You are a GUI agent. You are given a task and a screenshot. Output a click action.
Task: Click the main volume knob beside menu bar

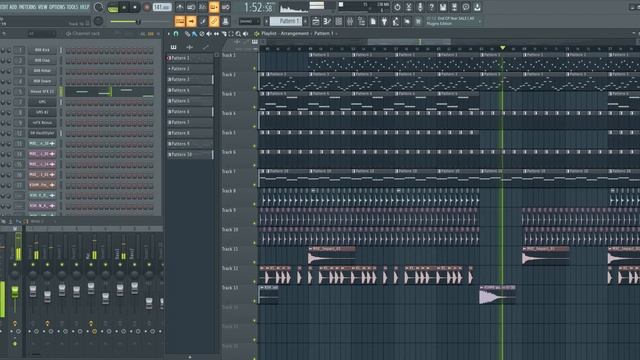98,7
